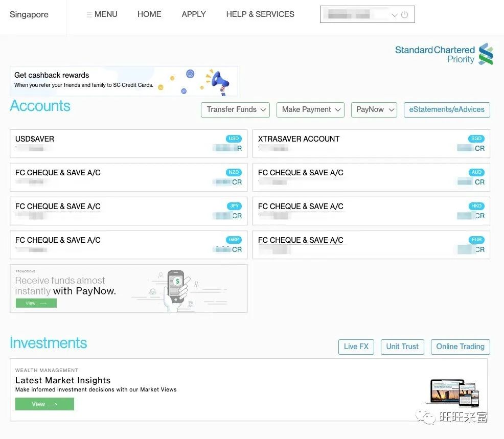Click the Latest Market Insights title
This screenshot has width=504, height=439.
pyautogui.click(x=63, y=381)
